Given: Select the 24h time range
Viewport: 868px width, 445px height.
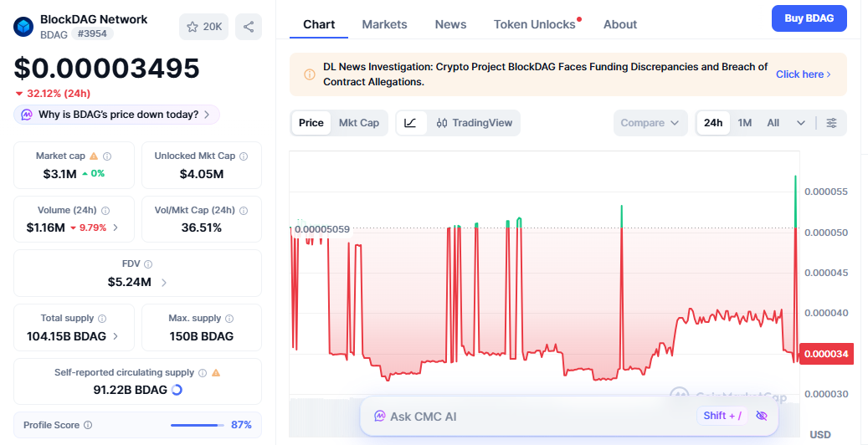Looking at the screenshot, I should click(x=713, y=123).
